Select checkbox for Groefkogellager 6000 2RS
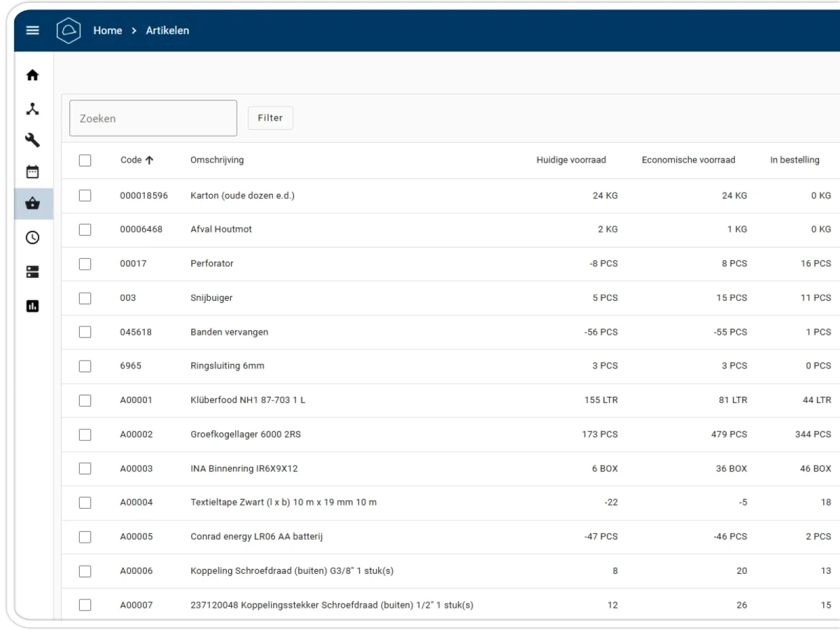 point(85,435)
